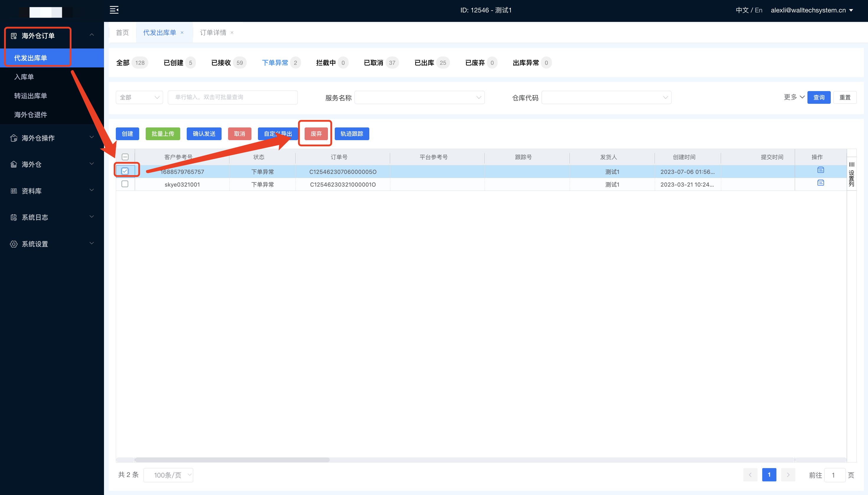Open the 仓库代码 dropdown
Screen dimensions: 868x495
[606, 98]
